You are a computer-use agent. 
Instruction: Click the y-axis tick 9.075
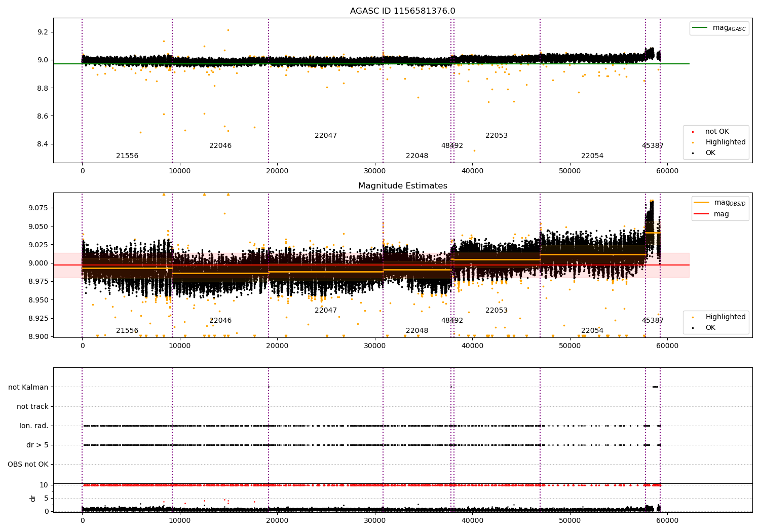38,208
